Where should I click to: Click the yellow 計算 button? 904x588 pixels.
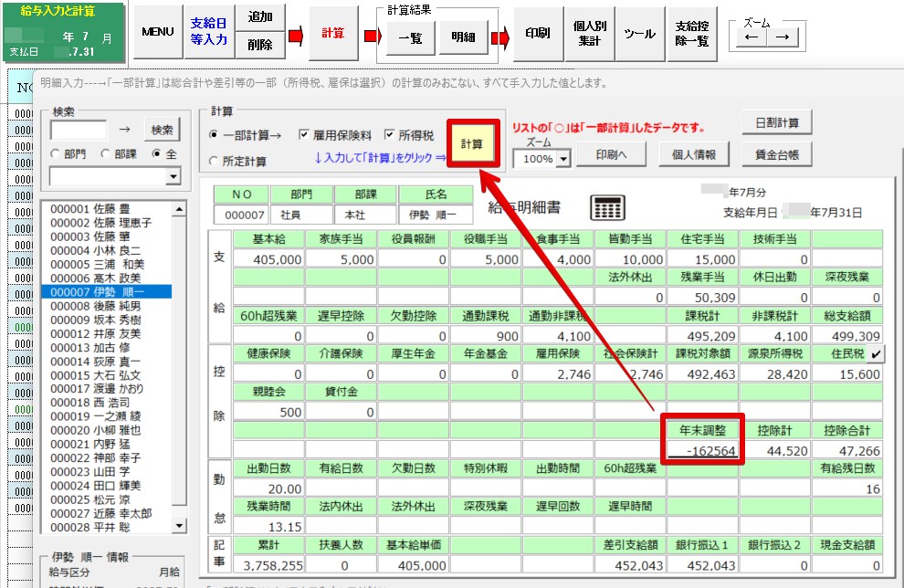[x=471, y=144]
